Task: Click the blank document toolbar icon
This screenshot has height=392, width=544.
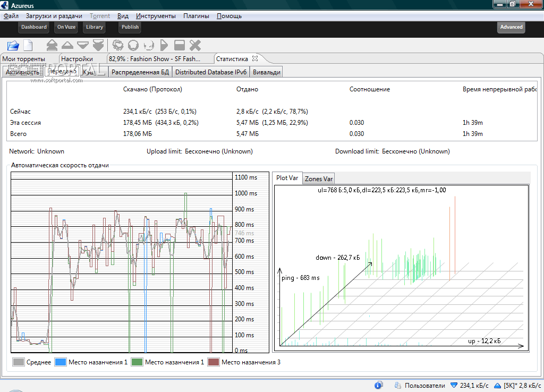Action: pyautogui.click(x=27, y=46)
